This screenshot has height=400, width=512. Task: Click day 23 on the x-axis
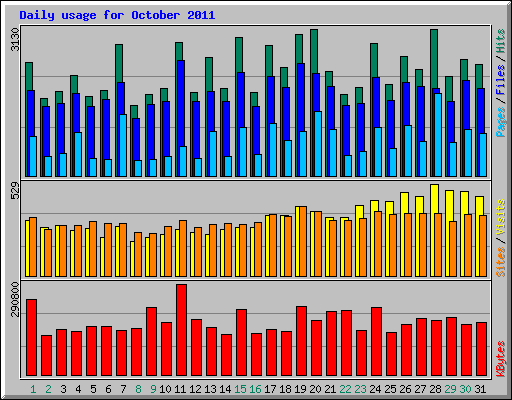(x=360, y=389)
